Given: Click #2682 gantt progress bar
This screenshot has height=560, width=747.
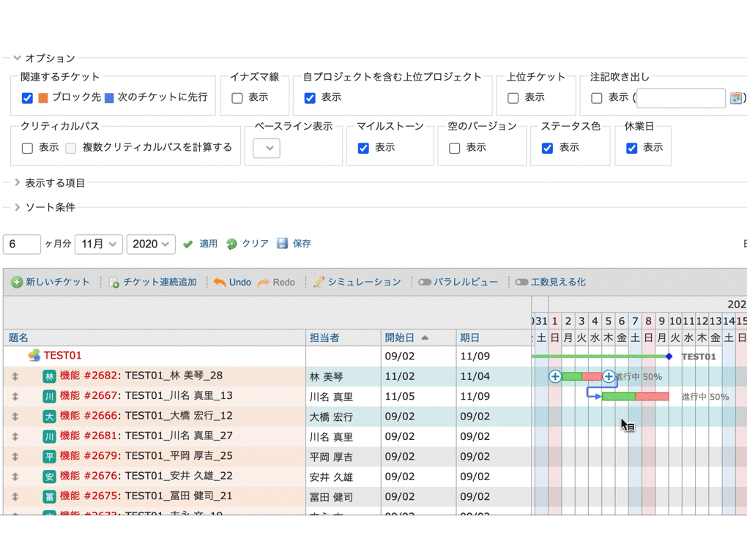Looking at the screenshot, I should pyautogui.click(x=581, y=377).
